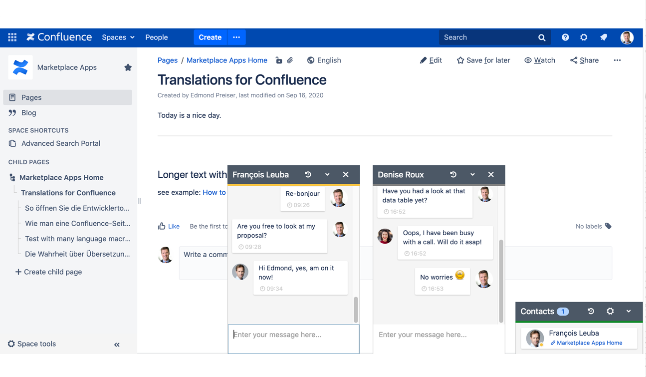This screenshot has height=377, width=646.
Task: Open 'Test with many language macr...' page
Action: click(77, 239)
